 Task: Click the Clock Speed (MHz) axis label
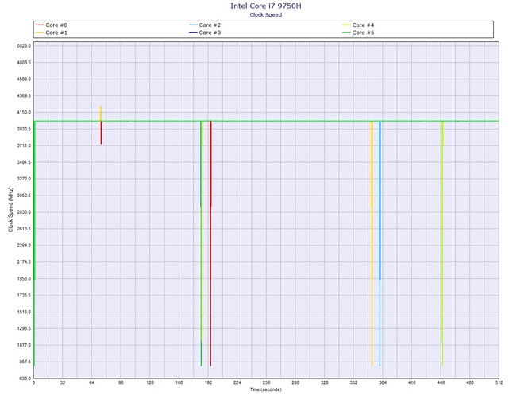pyautogui.click(x=10, y=210)
